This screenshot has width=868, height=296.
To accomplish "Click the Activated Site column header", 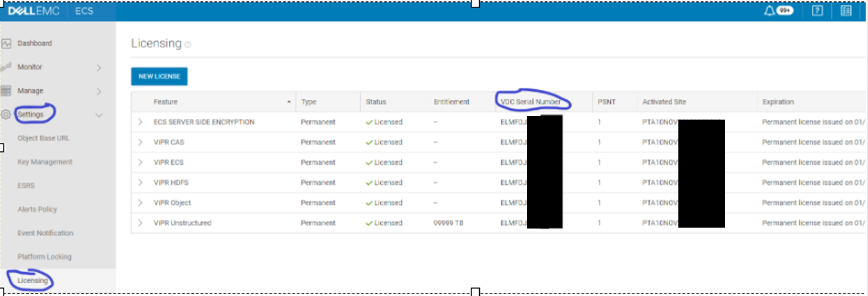I will tap(664, 102).
